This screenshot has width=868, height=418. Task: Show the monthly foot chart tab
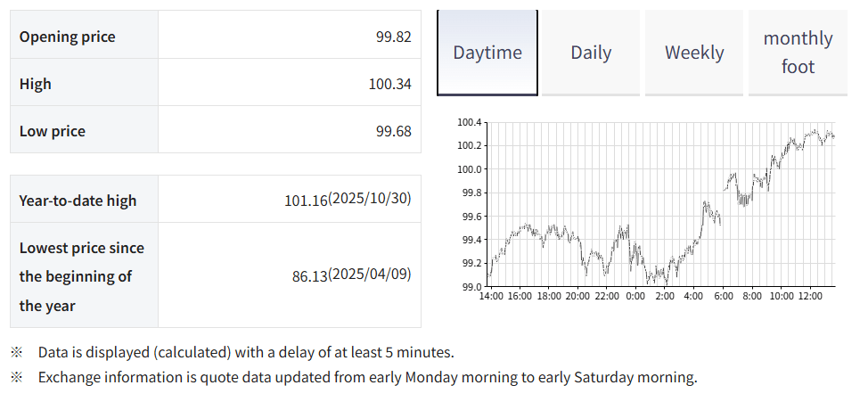point(798,53)
